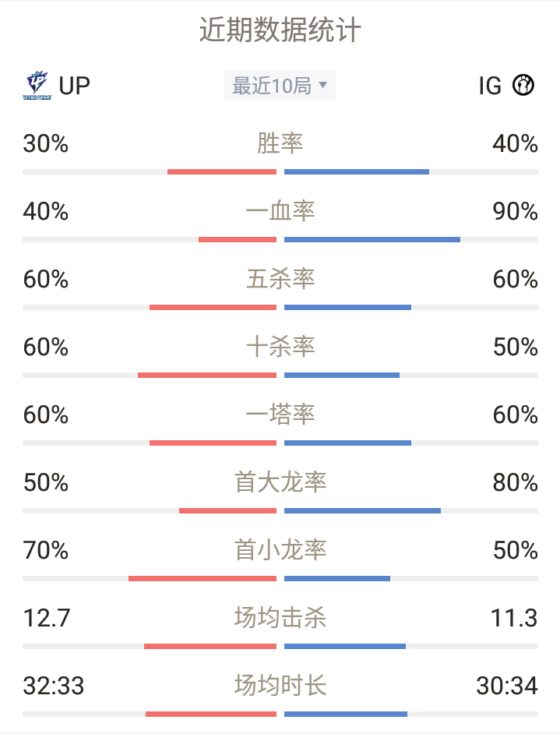Click the IG team logo icon
Viewport: 560px width, 734px height.
[523, 85]
